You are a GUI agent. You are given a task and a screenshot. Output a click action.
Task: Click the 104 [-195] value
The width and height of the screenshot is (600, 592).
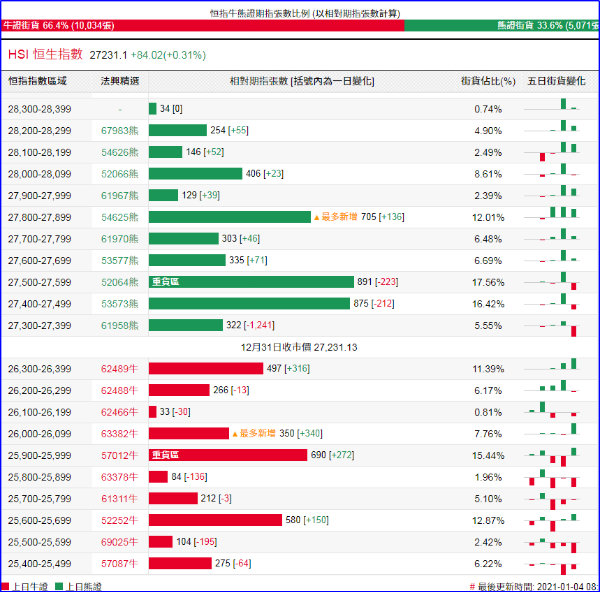coord(196,541)
